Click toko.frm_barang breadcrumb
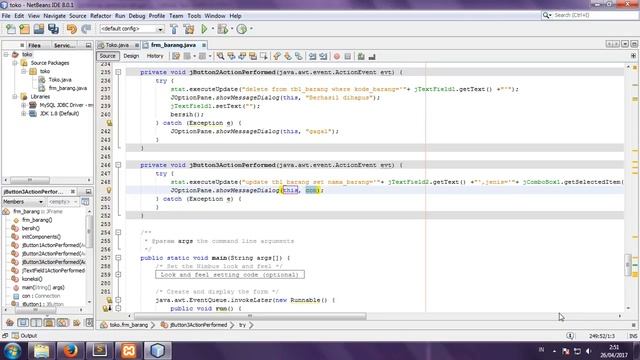The width and height of the screenshot is (640, 360). point(129,325)
